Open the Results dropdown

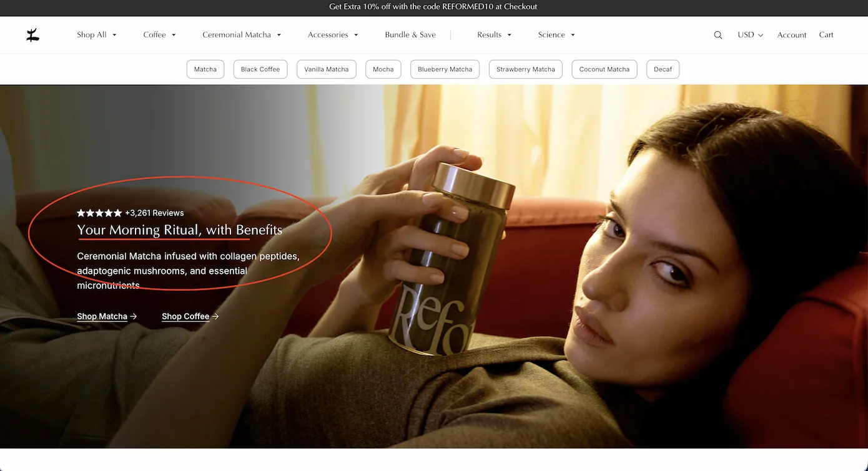pyautogui.click(x=494, y=35)
